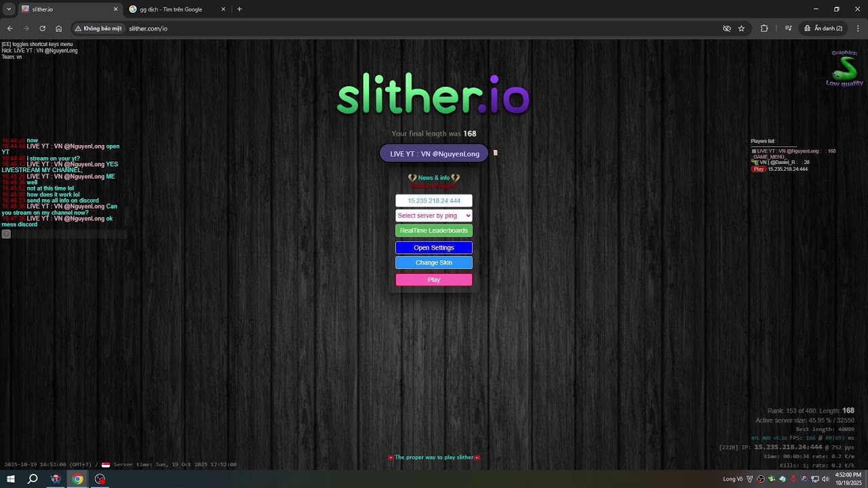Click the taskbar app icon beside Search

point(56,479)
